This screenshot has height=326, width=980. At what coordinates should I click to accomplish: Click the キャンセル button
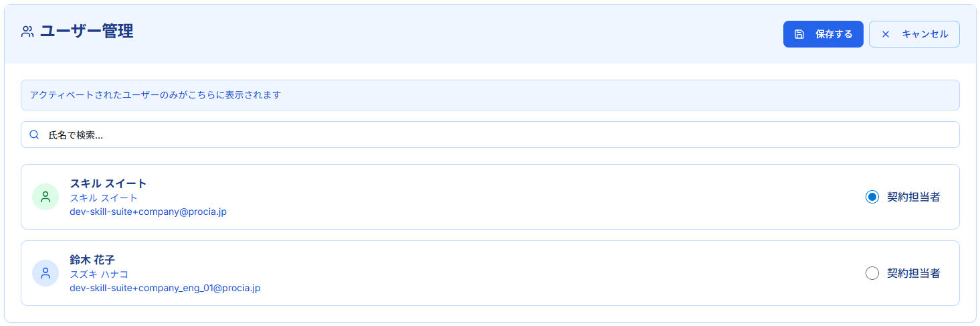914,34
